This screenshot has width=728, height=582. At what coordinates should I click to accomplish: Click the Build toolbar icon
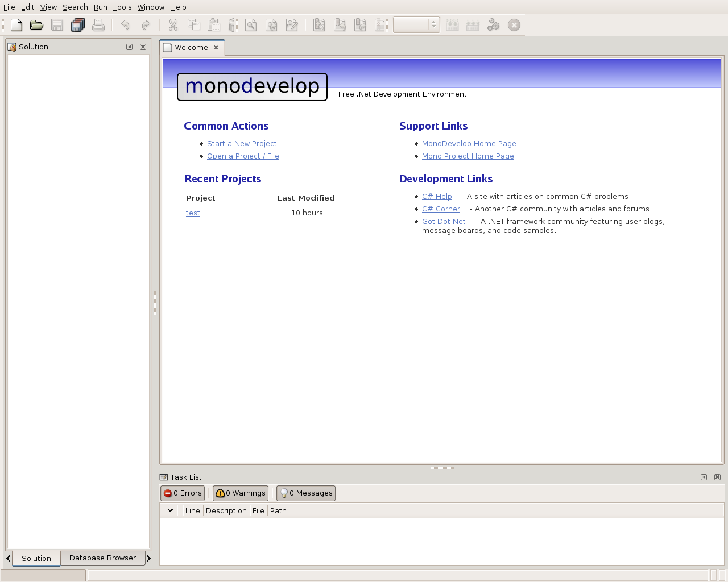tap(452, 25)
